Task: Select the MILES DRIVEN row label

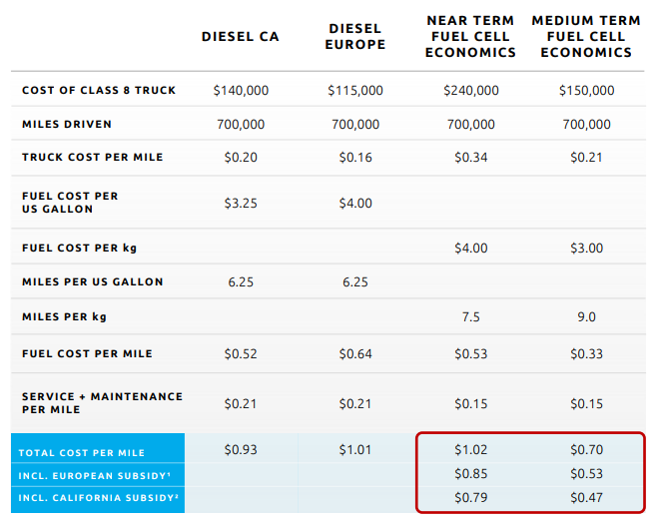Action: click(67, 125)
